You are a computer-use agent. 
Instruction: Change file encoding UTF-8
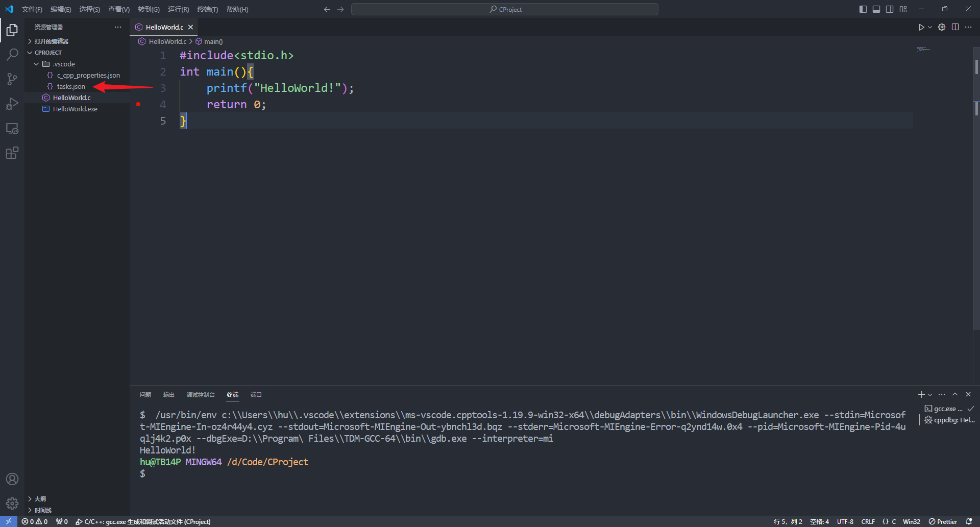[x=845, y=521]
